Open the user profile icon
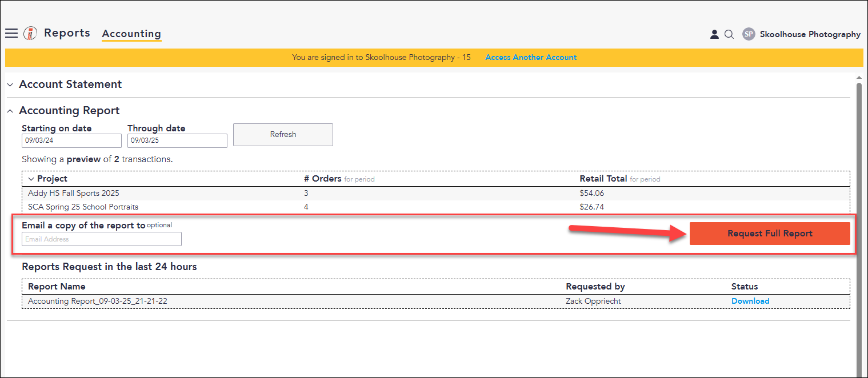The width and height of the screenshot is (868, 378). coord(714,34)
